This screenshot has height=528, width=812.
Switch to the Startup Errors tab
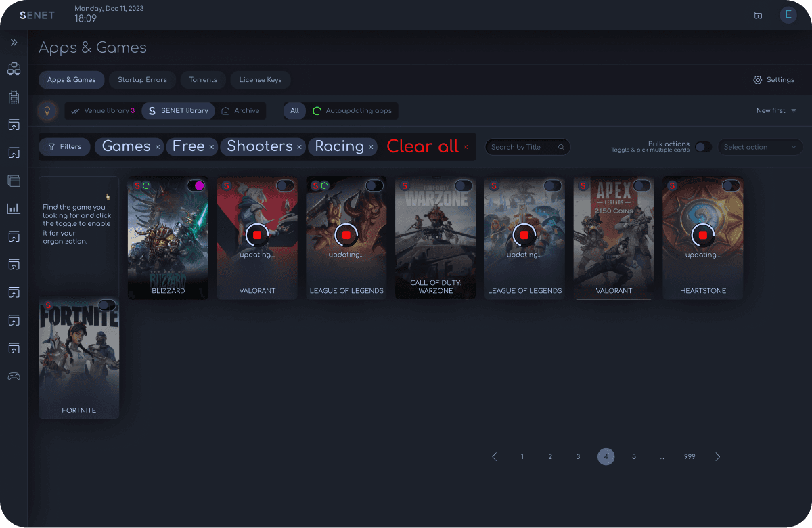[142, 80]
